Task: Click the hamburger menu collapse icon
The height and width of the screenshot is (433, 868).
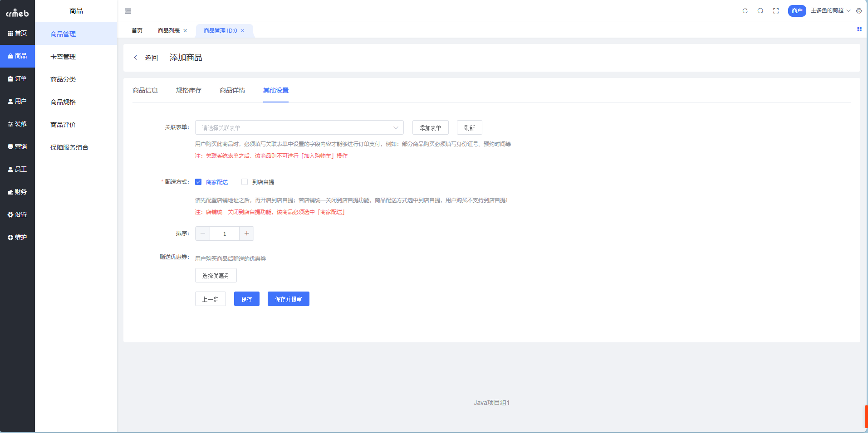Action: (128, 11)
